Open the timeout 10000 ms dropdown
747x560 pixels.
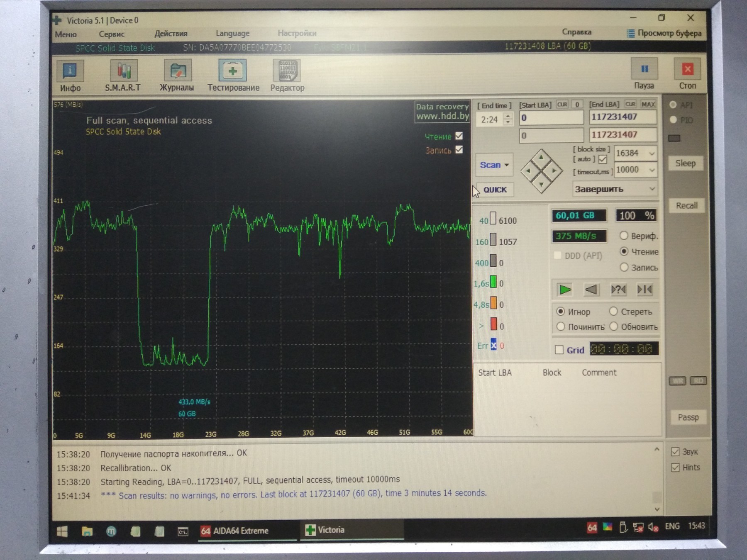(x=651, y=170)
